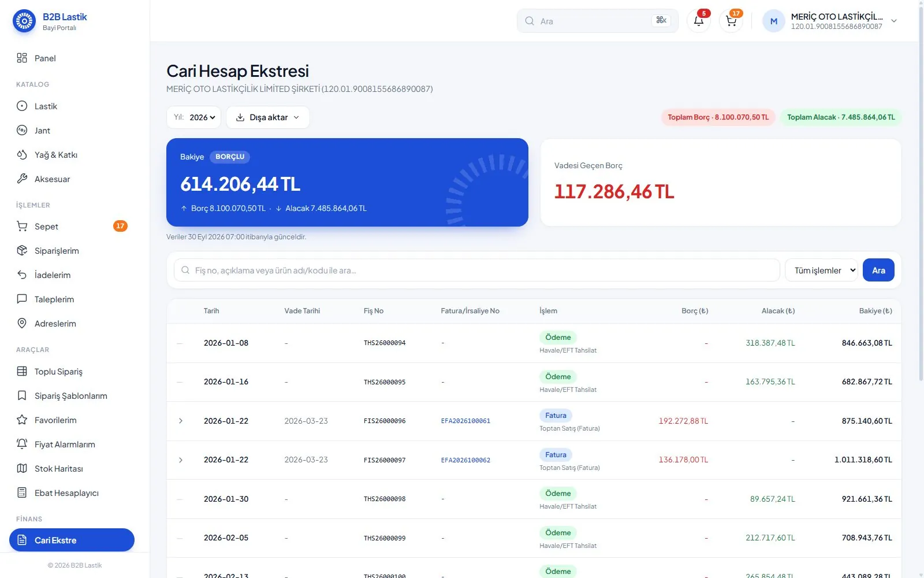Viewport: 924px width, 578px height.
Task: Click the Lastik tire icon
Action: tap(22, 106)
